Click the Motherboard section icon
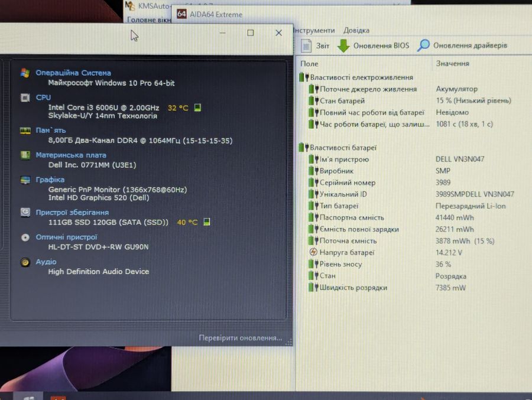The width and height of the screenshot is (532, 400). pos(25,155)
